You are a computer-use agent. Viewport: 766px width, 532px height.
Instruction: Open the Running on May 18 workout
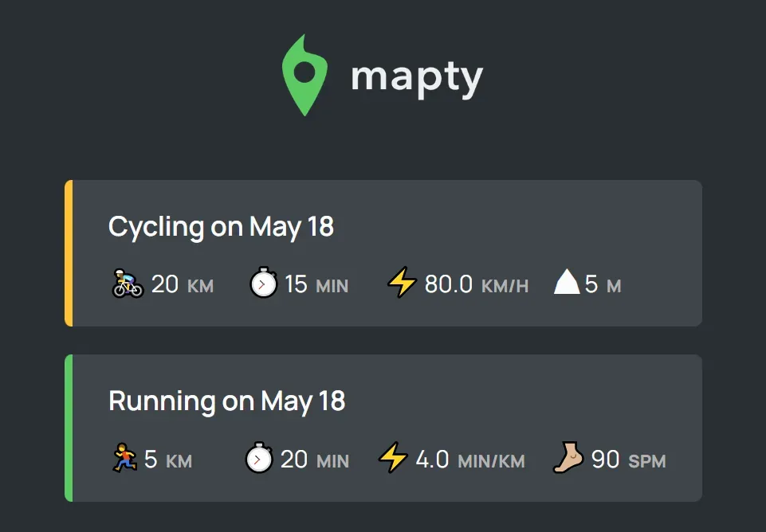(383, 428)
